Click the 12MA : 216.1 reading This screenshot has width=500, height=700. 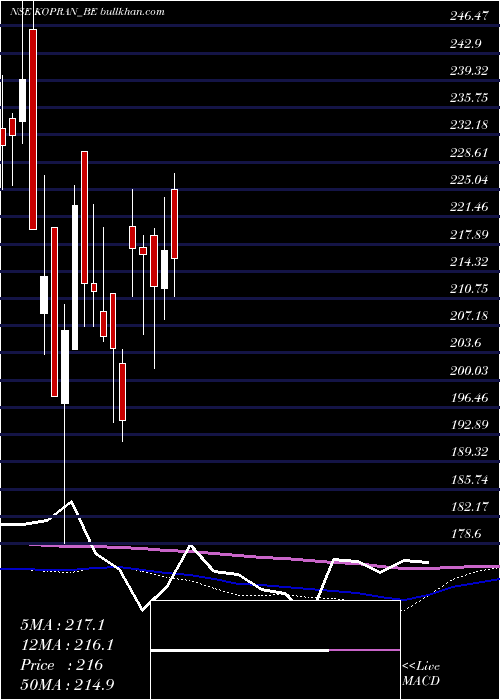tap(67, 646)
